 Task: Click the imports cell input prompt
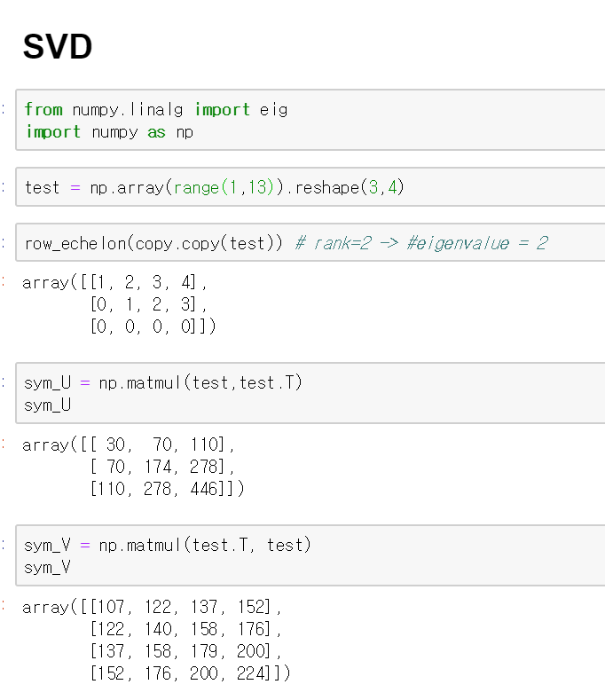(x=4, y=109)
